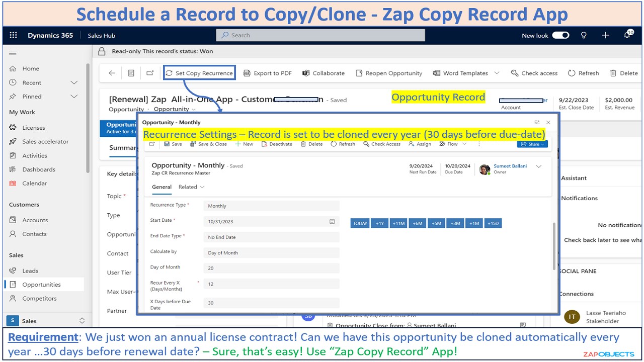Expand Word Templates dropdown chevron

(x=497, y=73)
